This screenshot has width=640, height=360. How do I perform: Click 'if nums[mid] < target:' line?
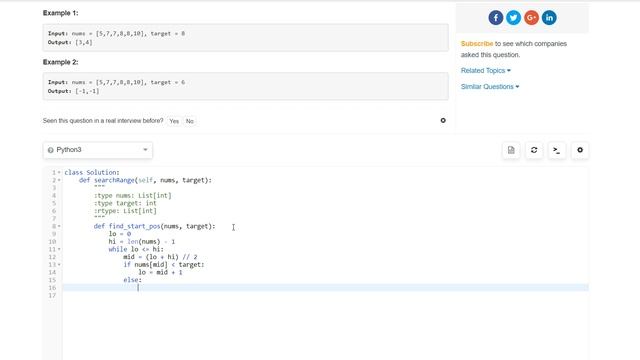tap(164, 264)
